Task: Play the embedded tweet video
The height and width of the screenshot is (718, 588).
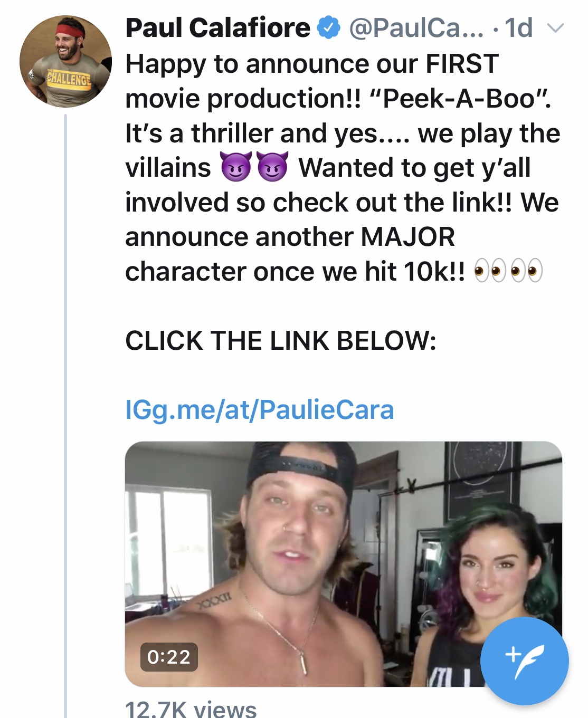Action: point(344,564)
